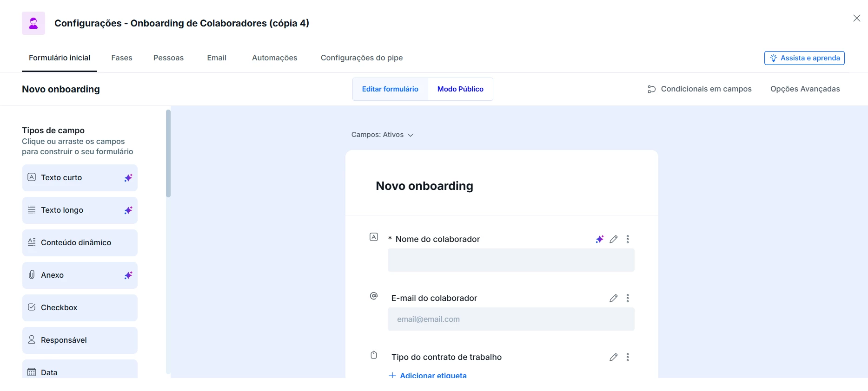This screenshot has height=391, width=868.
Task: Open the Automações tab
Action: [x=275, y=58]
